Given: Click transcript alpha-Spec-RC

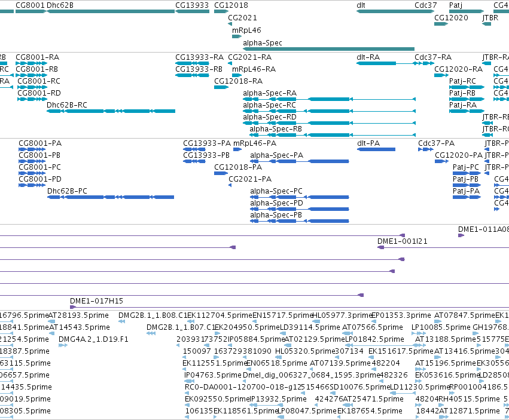Looking at the screenshot, I should pyautogui.click(x=329, y=111).
